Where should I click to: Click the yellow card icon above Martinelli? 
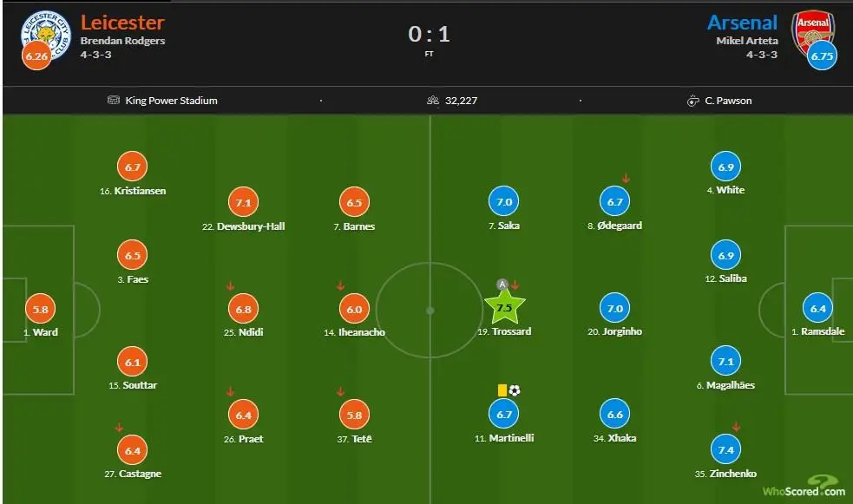tap(502, 389)
